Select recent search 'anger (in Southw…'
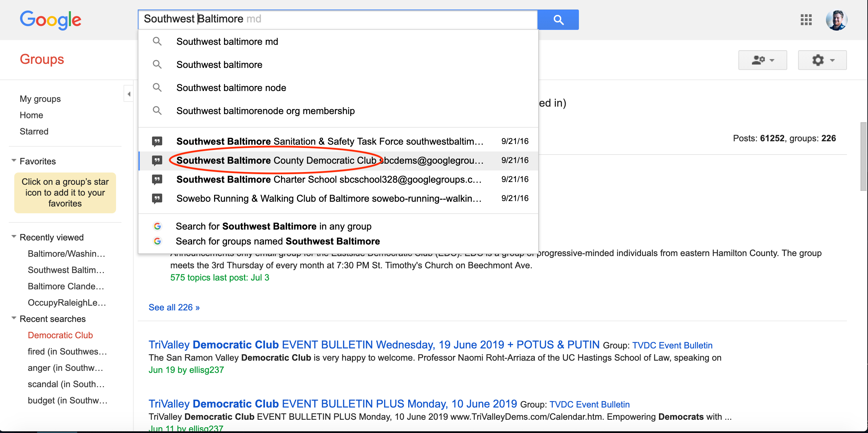868x433 pixels. (65, 368)
